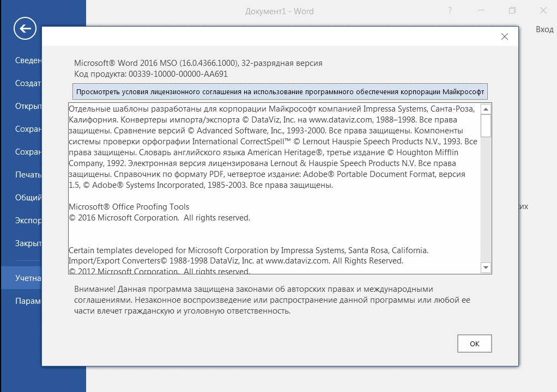Click the Microsoft® Office Proofing Tools line
557x392 pixels.
coord(129,207)
